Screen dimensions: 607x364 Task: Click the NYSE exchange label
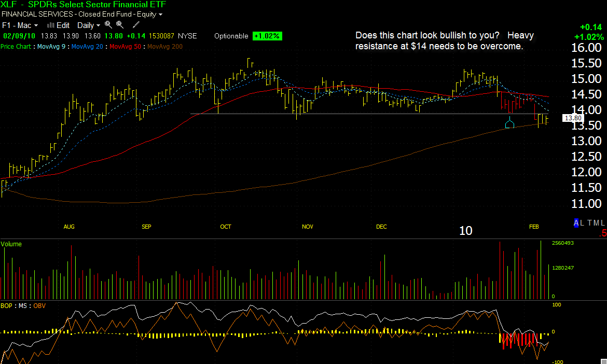187,36
